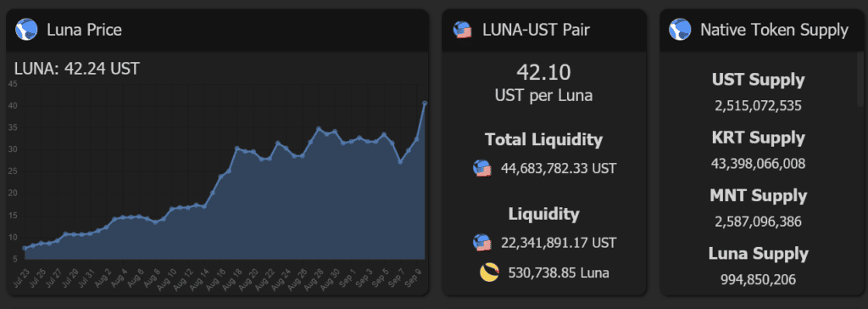Click the 44,683,782.33 UST value
Image resolution: width=868 pixels, height=309 pixels.
[x=558, y=168]
